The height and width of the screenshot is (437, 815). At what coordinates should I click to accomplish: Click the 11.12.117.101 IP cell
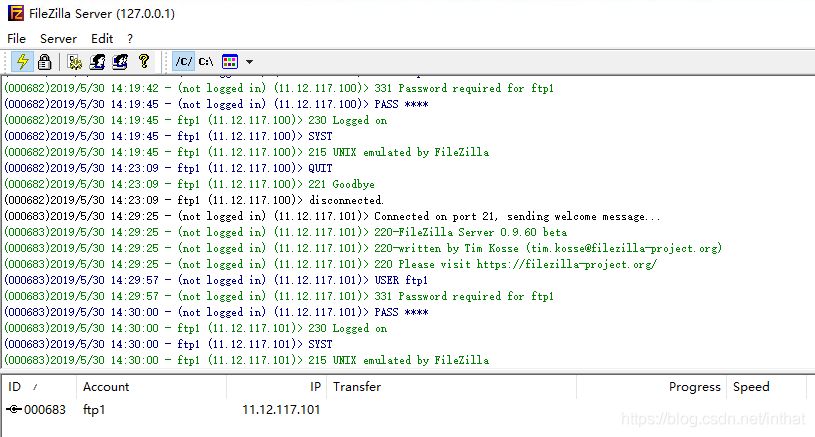tap(281, 410)
